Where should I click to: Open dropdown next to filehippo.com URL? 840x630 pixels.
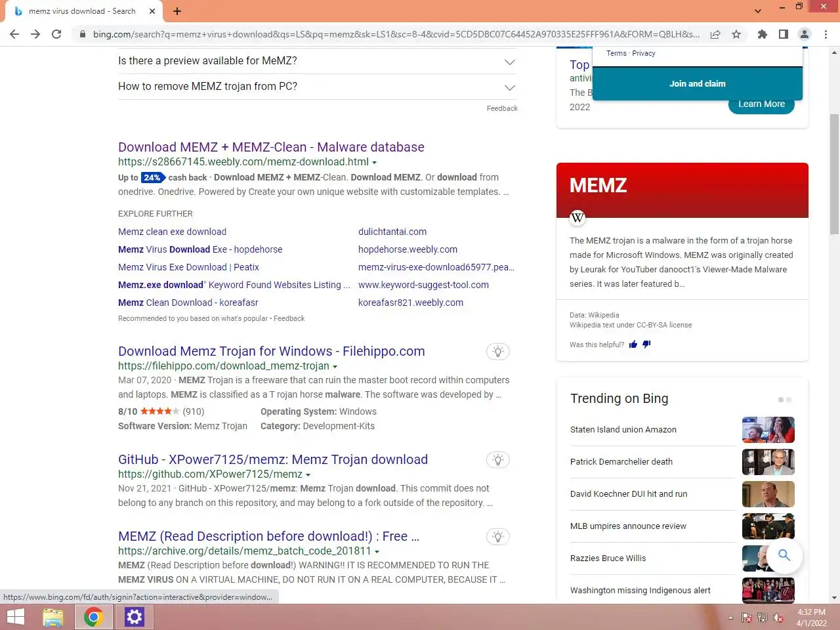(x=335, y=367)
